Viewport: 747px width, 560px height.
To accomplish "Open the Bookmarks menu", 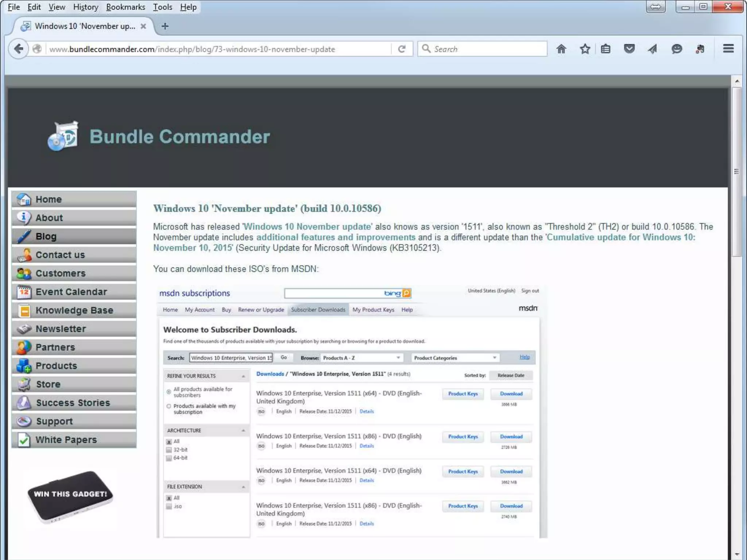I will 125,7.
